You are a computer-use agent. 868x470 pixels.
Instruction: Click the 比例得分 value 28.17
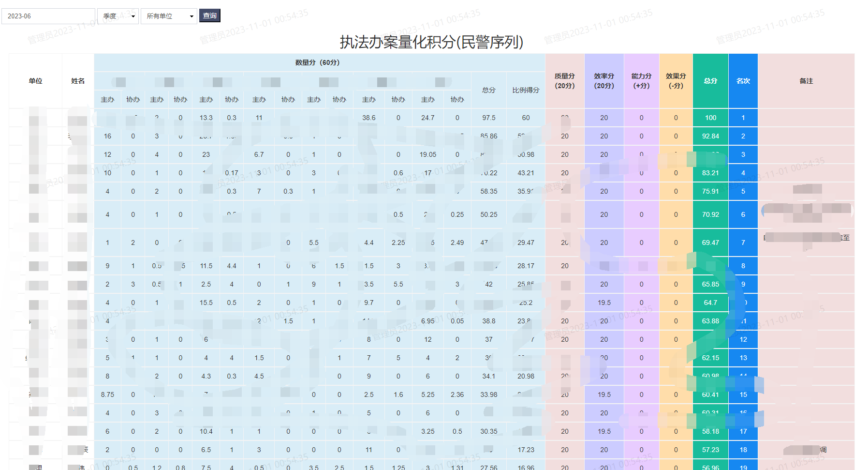click(526, 266)
